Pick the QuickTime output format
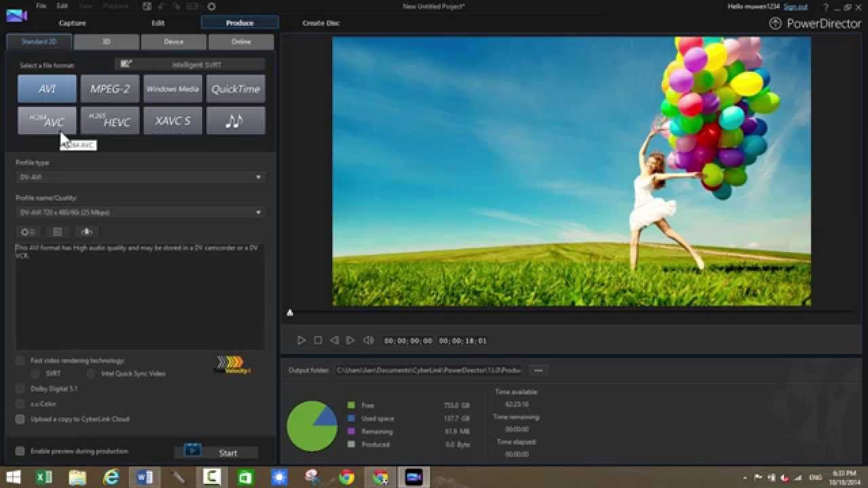The image size is (868, 488). [235, 88]
